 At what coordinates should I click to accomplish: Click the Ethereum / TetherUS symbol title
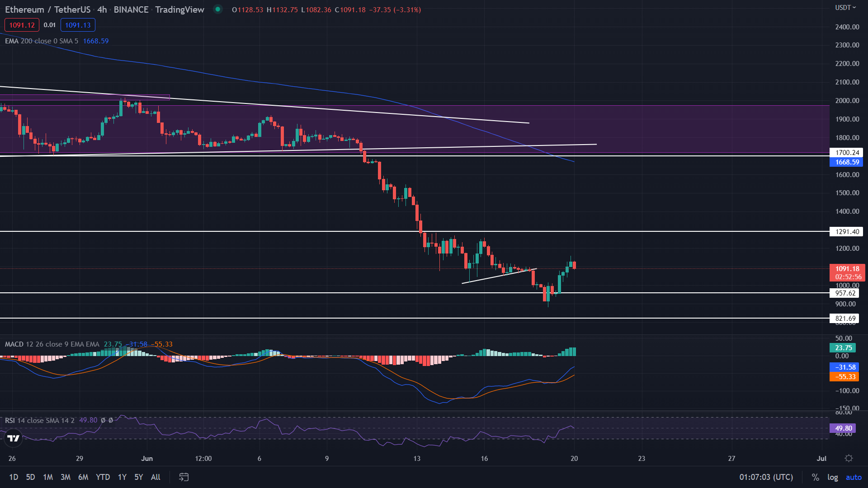(47, 9)
